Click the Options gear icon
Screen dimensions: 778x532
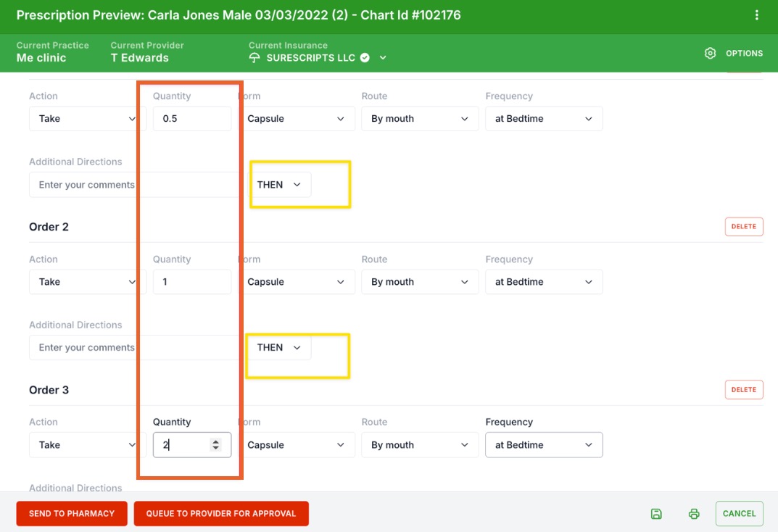pyautogui.click(x=710, y=53)
